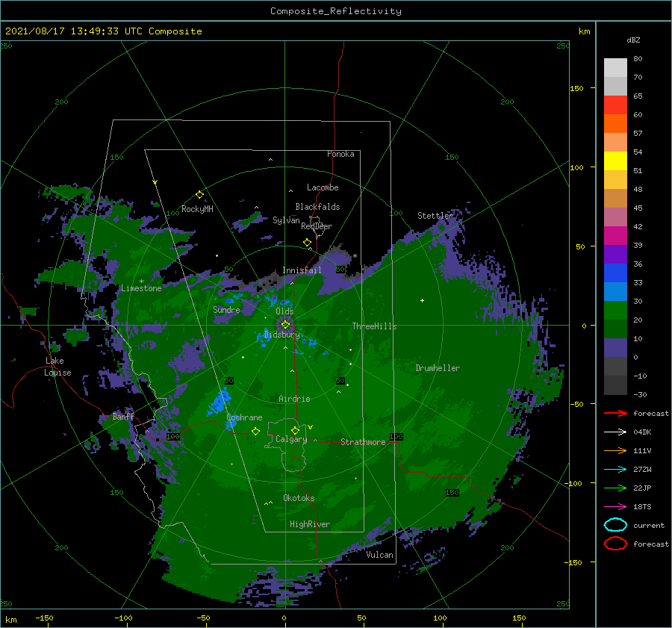
Task: Click the Sundre town label
Action: (x=226, y=310)
